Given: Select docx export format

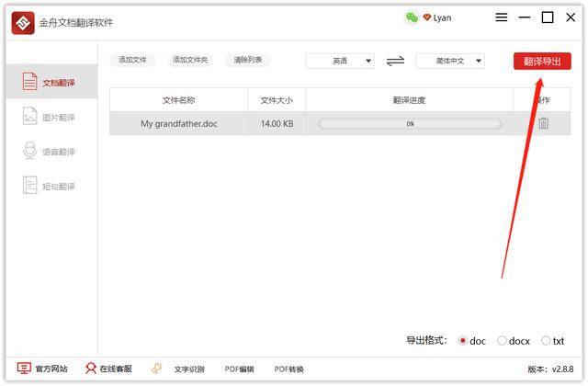Looking at the screenshot, I should 502,341.
